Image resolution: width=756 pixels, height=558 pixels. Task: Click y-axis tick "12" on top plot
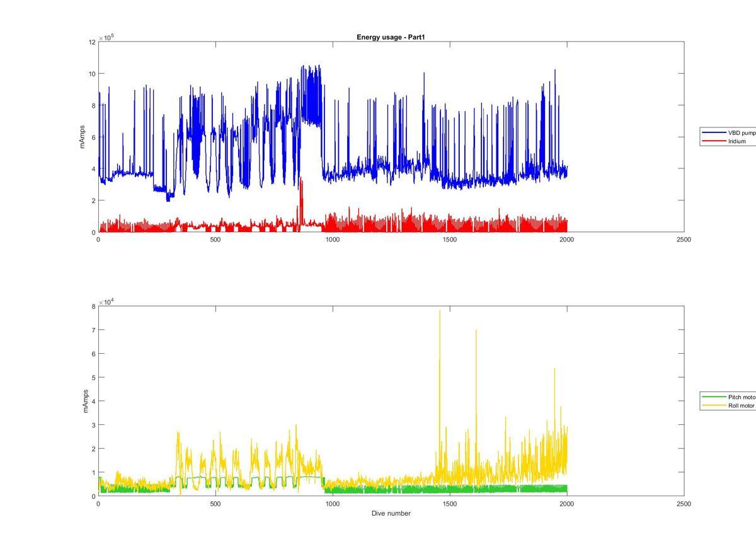(x=92, y=42)
